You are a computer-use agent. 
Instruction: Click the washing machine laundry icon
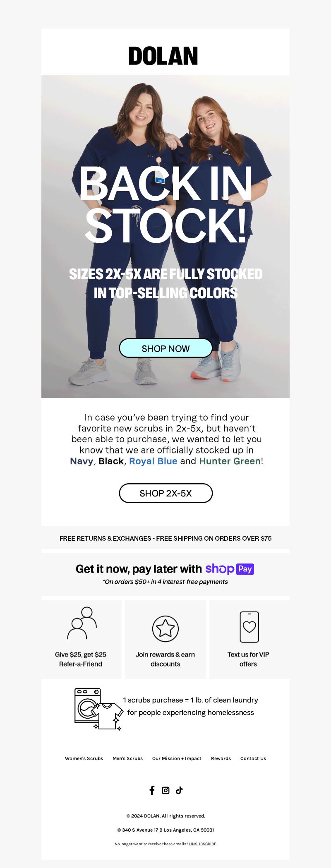[x=98, y=709]
